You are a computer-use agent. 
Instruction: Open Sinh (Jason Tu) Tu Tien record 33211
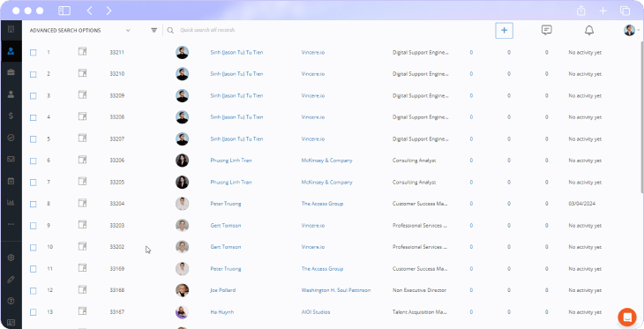pyautogui.click(x=236, y=53)
